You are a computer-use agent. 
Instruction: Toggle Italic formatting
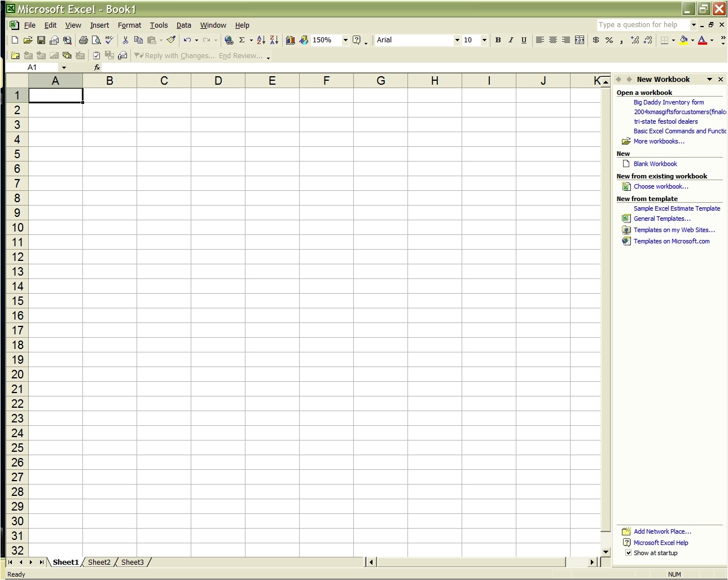[511, 40]
